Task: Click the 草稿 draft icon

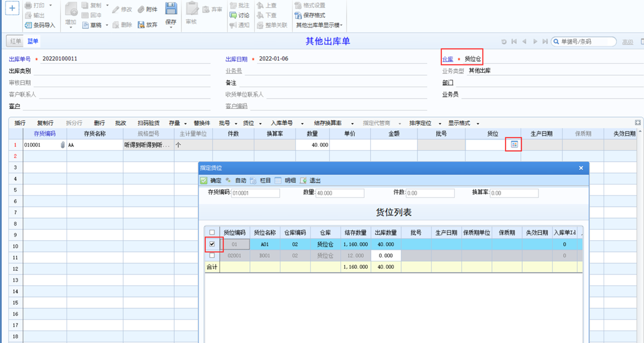Action: 85,25
